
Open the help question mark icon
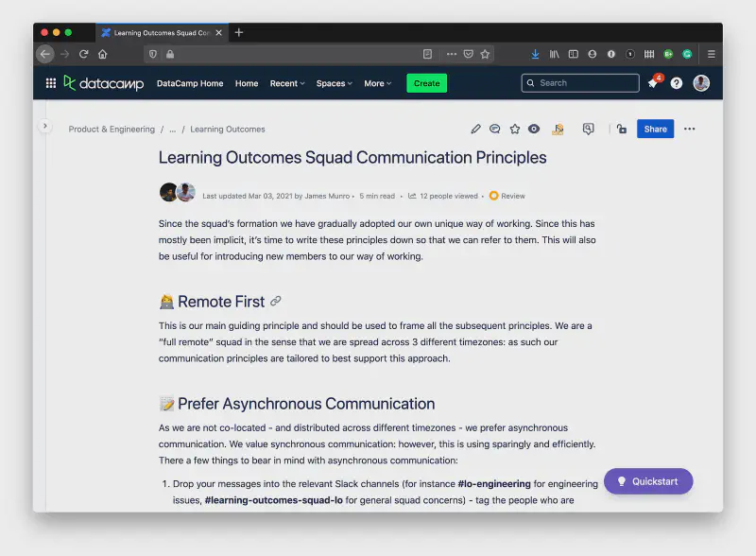[677, 83]
